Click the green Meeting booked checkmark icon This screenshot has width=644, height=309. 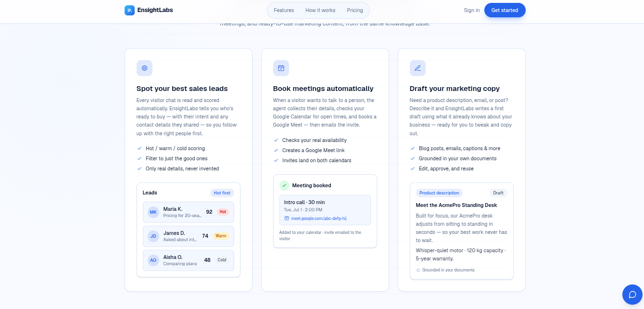tap(284, 185)
